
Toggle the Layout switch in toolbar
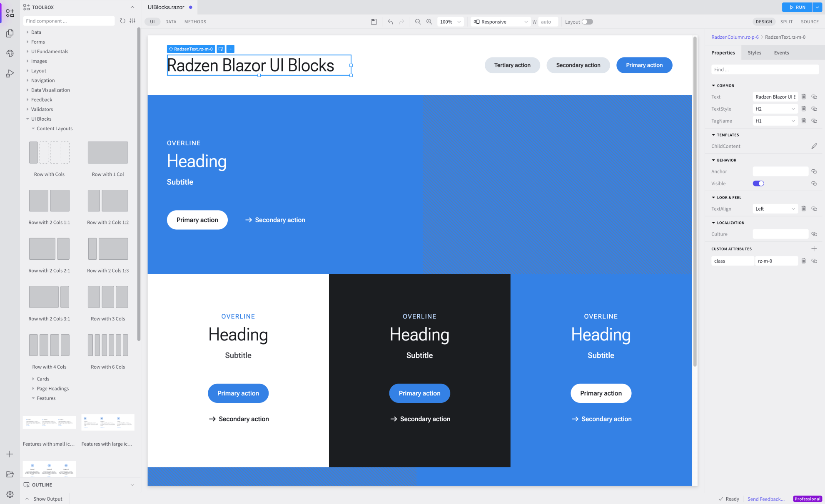588,21
